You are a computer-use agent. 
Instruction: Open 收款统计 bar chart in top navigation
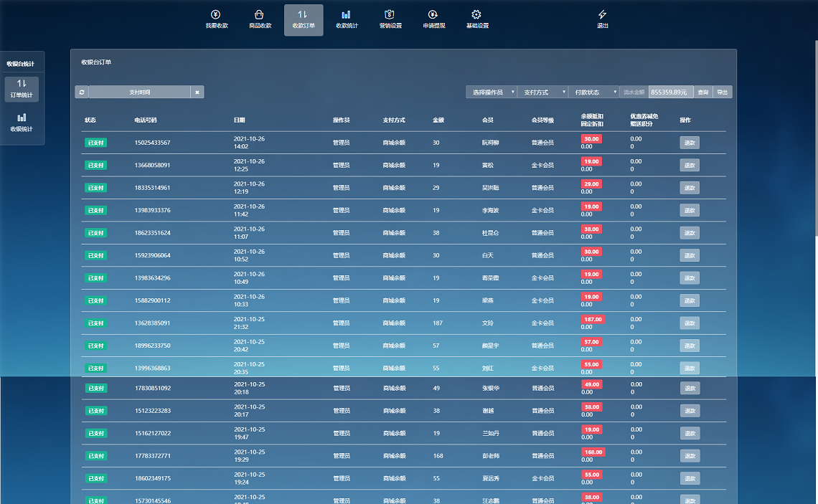[x=347, y=19]
